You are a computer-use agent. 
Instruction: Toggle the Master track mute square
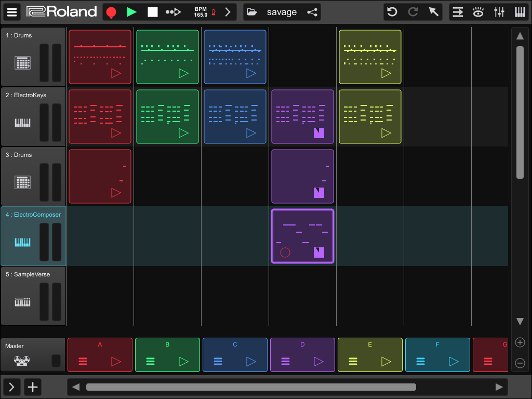click(x=56, y=361)
